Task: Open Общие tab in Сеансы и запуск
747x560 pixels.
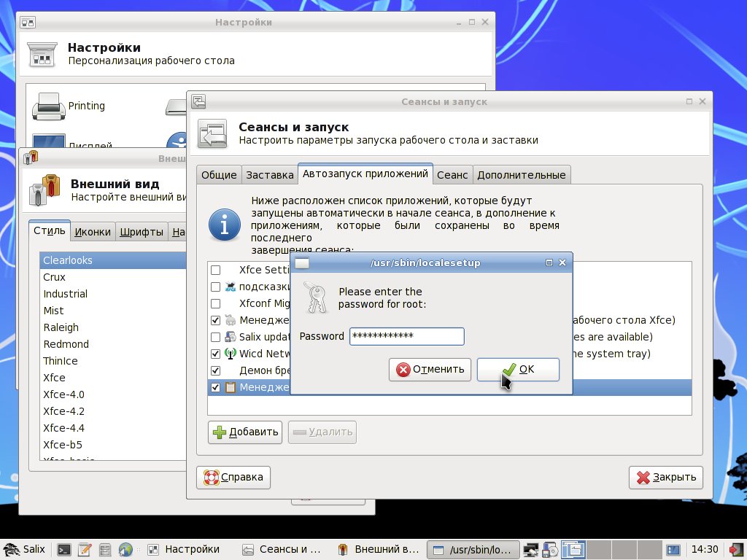Action: pos(219,175)
